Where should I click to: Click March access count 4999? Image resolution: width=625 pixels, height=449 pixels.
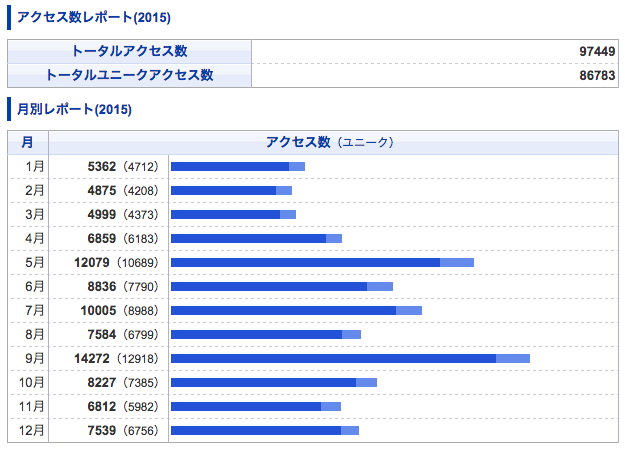click(x=102, y=215)
